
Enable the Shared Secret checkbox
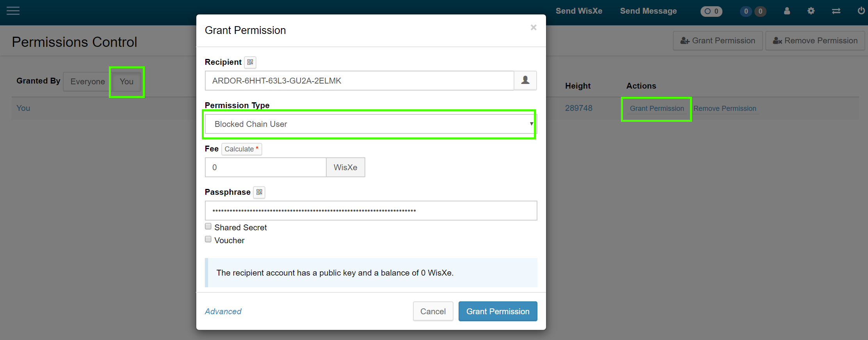click(208, 226)
